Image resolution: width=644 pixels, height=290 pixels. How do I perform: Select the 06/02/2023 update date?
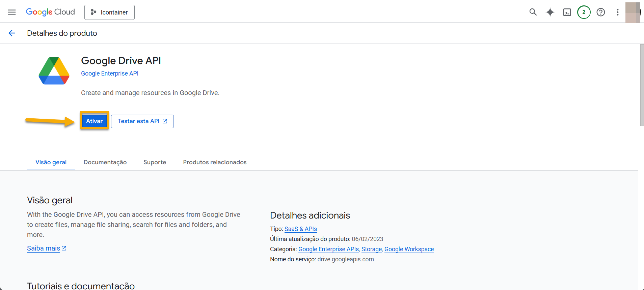(368, 239)
